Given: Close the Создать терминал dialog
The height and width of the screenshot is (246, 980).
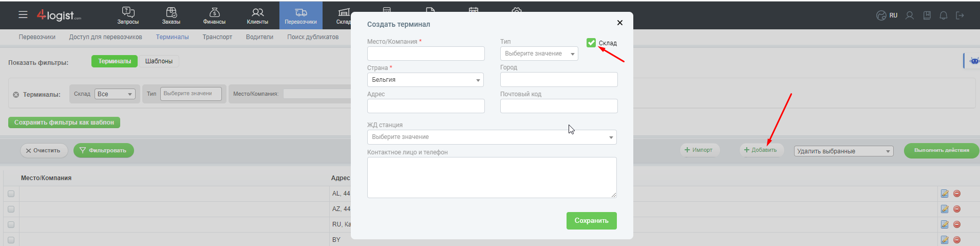Looking at the screenshot, I should pyautogui.click(x=620, y=23).
